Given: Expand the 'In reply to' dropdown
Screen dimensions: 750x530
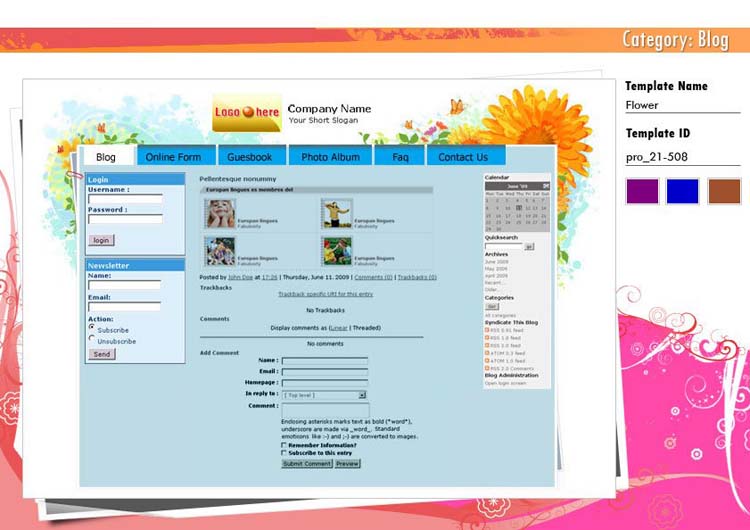Looking at the screenshot, I should [362, 395].
